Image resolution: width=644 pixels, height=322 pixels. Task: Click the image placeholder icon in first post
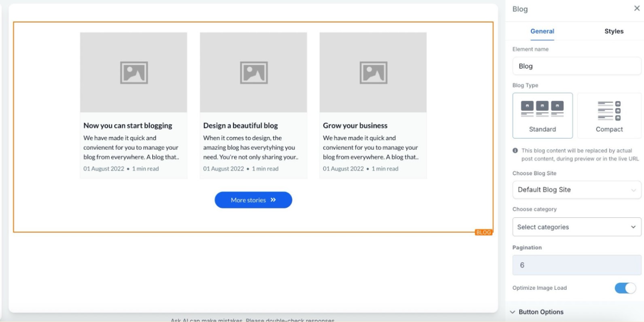(x=134, y=72)
